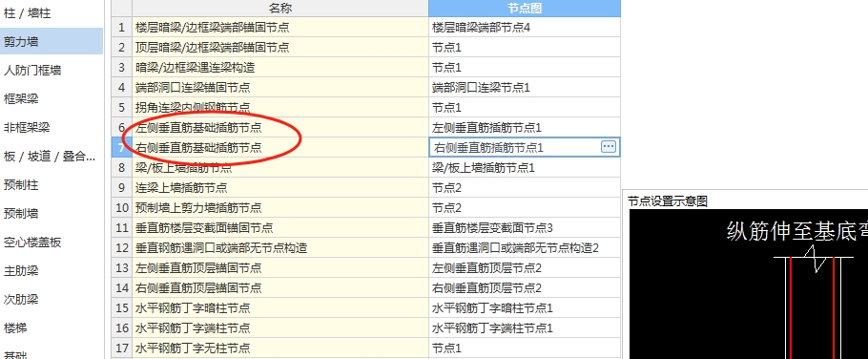Click 节点2 value in row 10

[x=525, y=208]
